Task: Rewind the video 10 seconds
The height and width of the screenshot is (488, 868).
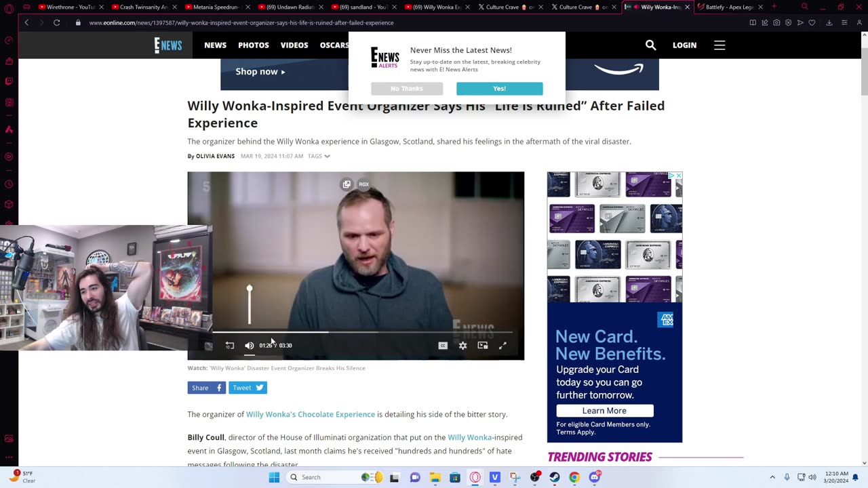Action: [230, 346]
